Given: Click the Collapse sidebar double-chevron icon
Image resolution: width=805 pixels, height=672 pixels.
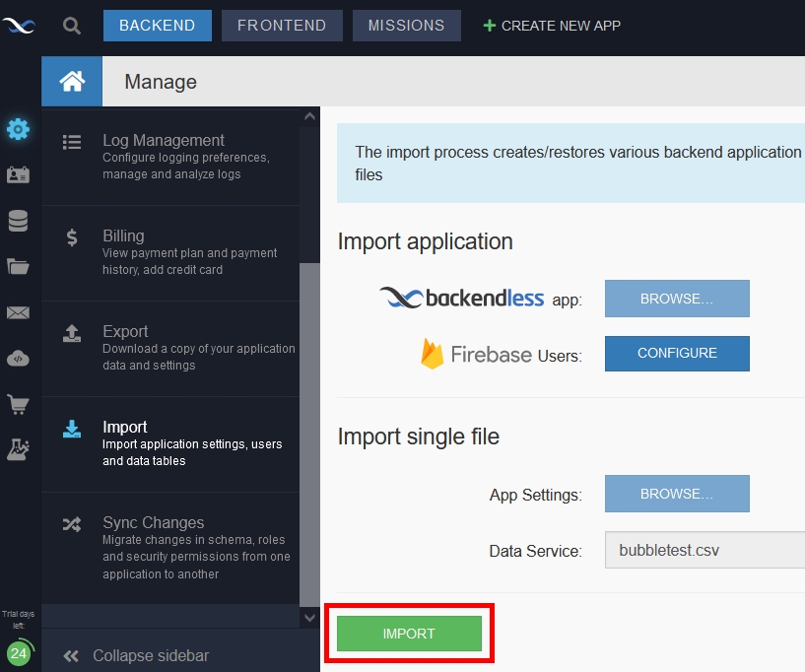Looking at the screenshot, I should pos(71,655).
